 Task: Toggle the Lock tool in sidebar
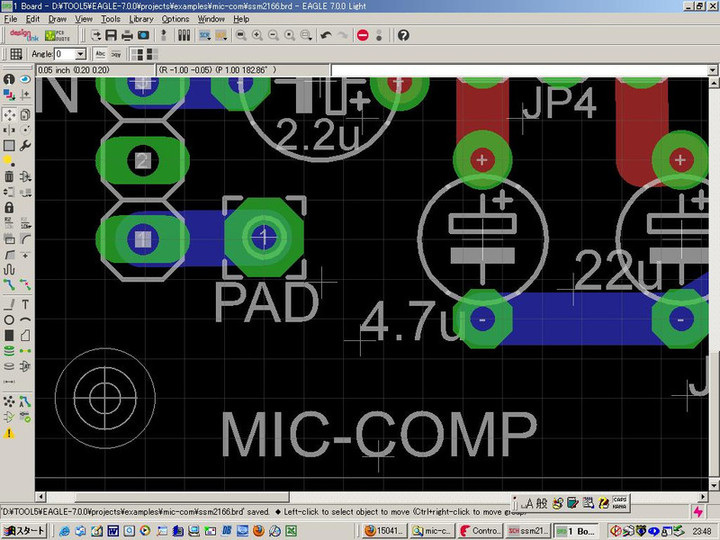[x=9, y=208]
